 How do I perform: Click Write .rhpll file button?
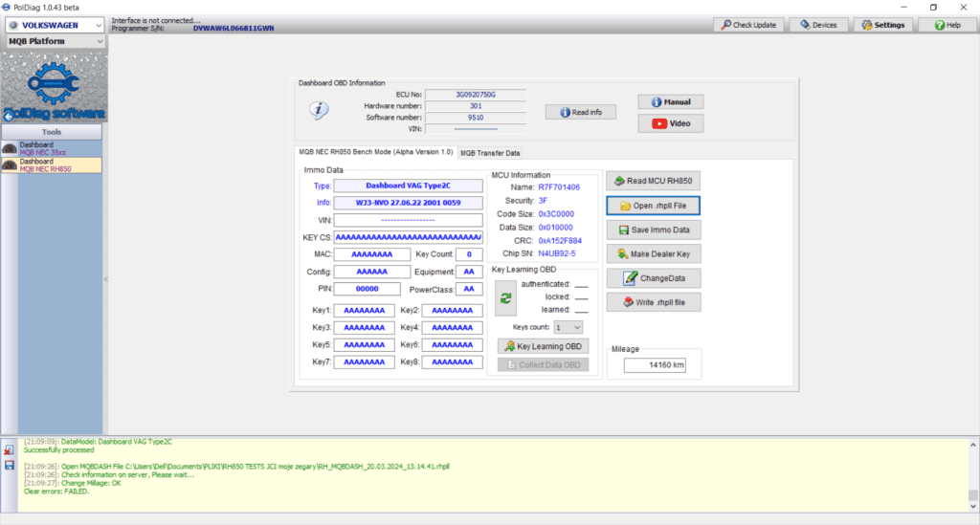pyautogui.click(x=653, y=302)
